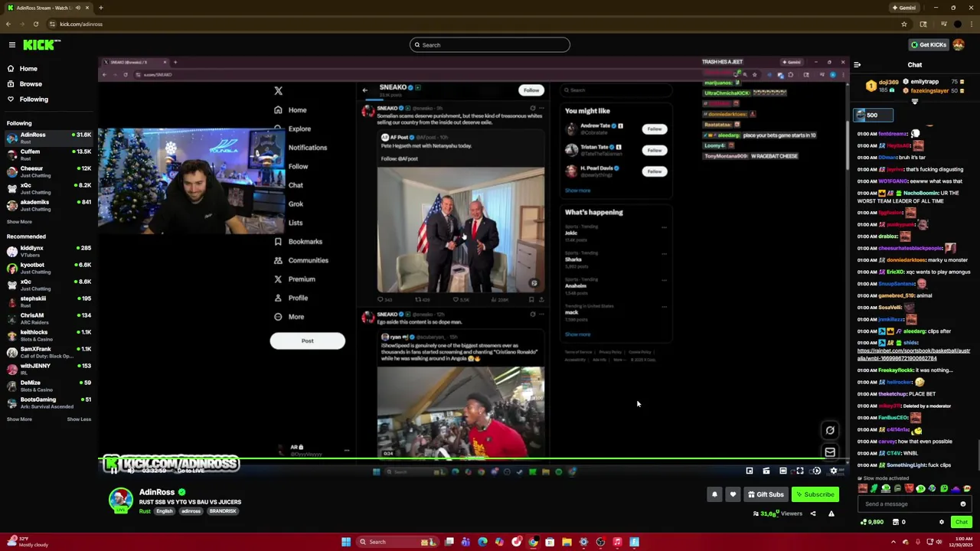
Task: Seek on the green stream progress bar
Action: (473, 459)
